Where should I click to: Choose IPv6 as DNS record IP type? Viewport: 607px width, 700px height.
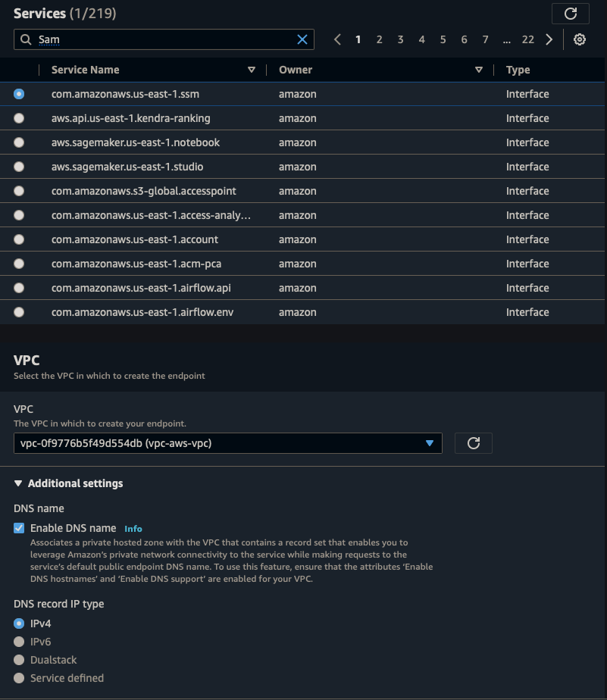click(18, 642)
